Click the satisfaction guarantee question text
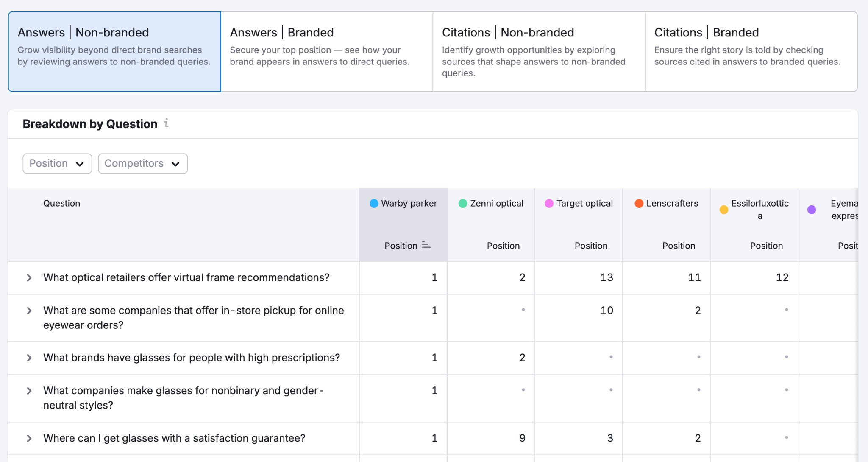 pos(174,438)
